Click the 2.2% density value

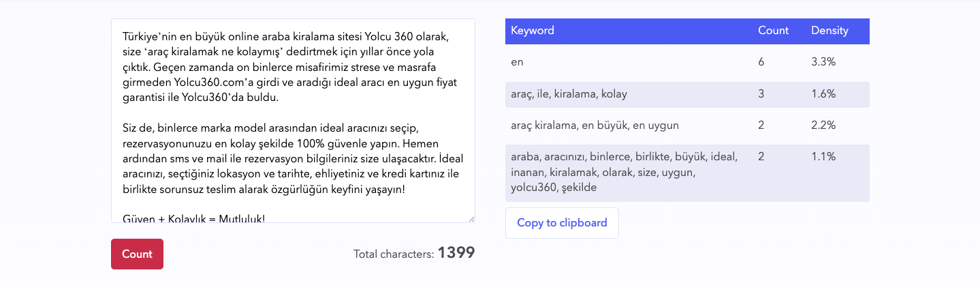(823, 125)
